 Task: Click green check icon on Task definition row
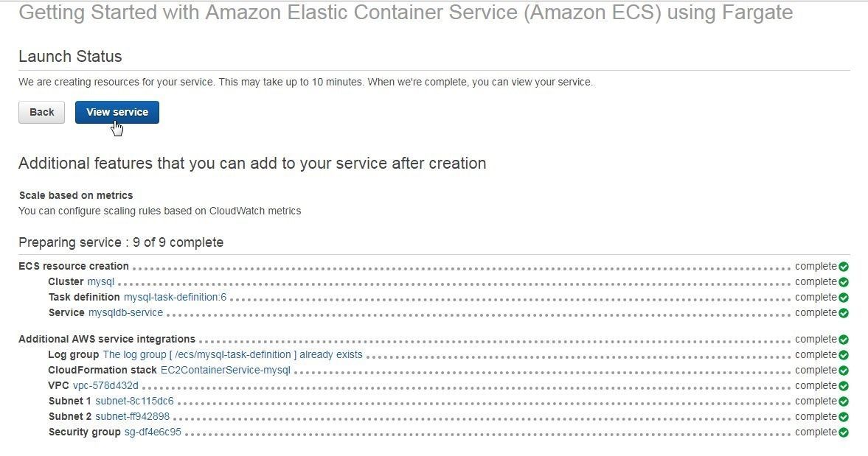[x=844, y=298]
